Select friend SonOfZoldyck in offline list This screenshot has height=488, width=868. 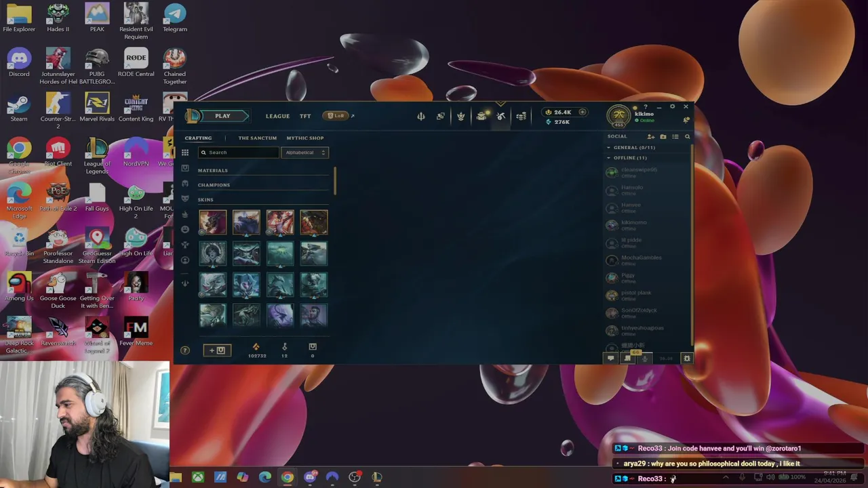pyautogui.click(x=647, y=313)
